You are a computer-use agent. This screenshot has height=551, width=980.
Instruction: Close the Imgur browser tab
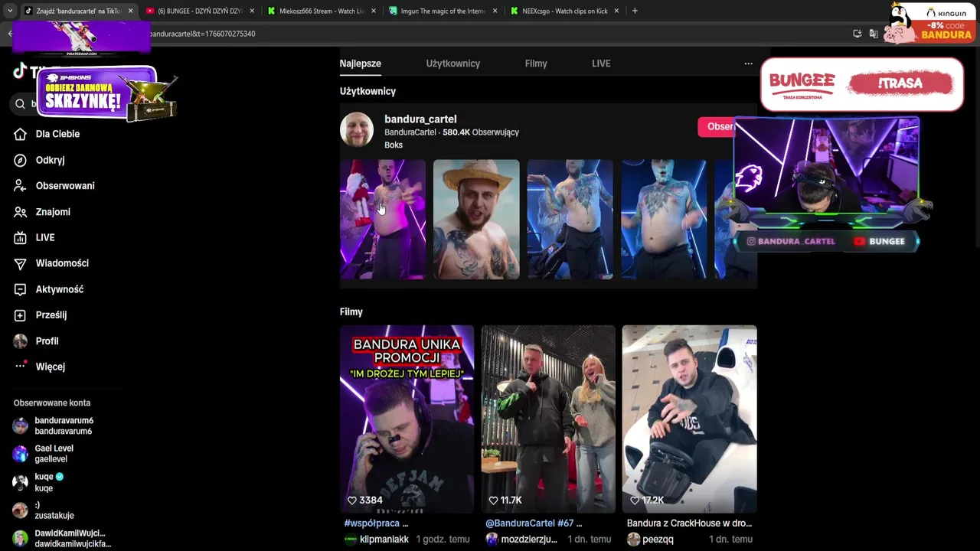click(495, 11)
